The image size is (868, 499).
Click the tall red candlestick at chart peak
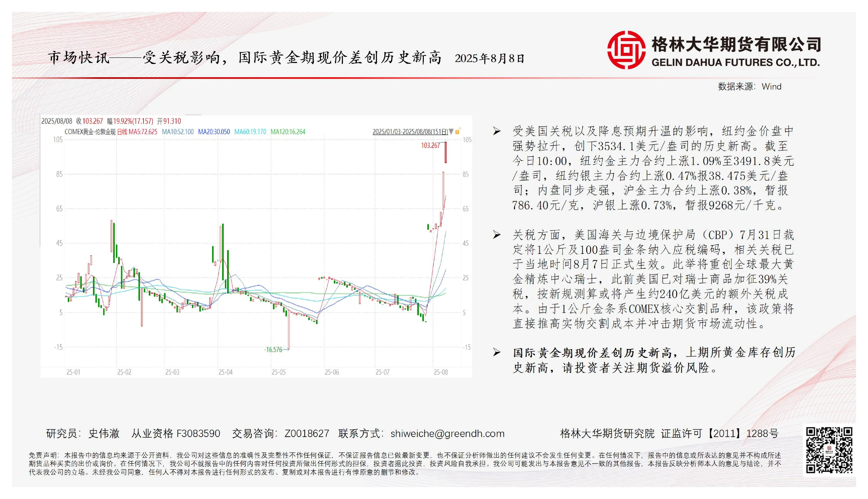click(445, 152)
